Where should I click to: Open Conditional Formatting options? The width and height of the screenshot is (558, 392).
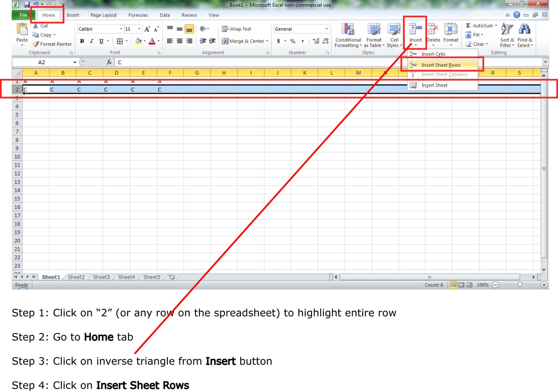click(x=348, y=35)
